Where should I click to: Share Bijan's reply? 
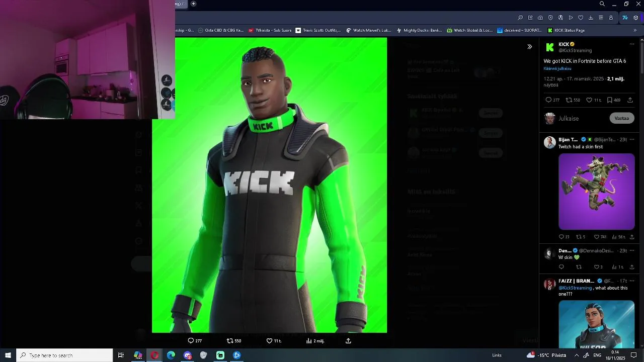point(632,237)
